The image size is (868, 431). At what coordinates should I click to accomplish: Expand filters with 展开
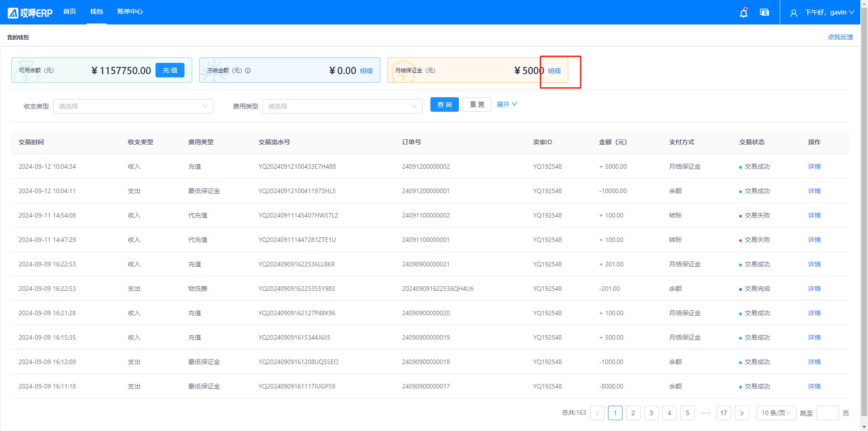point(507,104)
